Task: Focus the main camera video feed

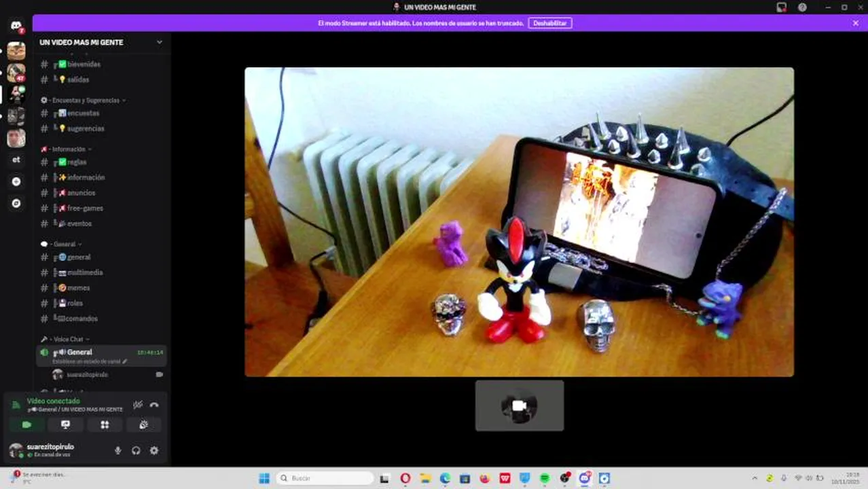Action: 519,221
